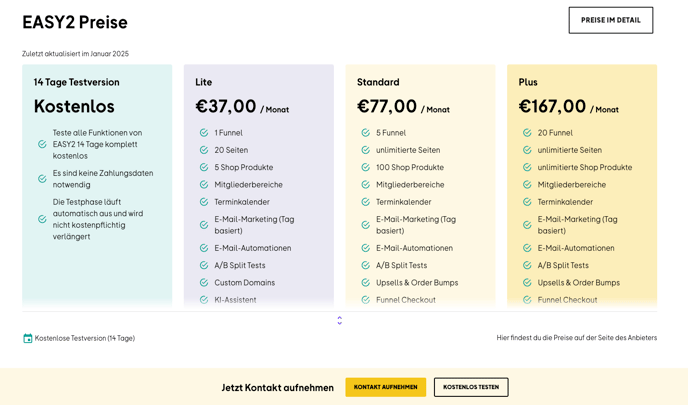
Task: Click check icon beside Plus 20 Funnel
Action: [x=527, y=133]
